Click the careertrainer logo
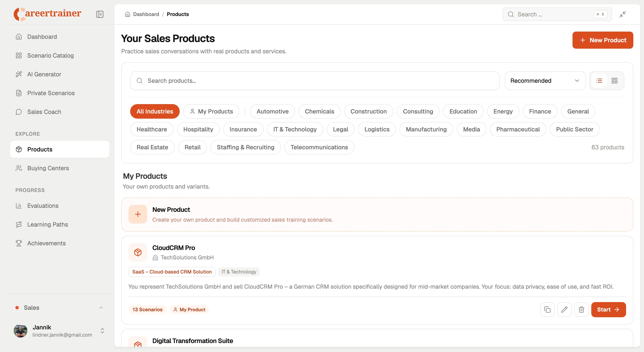This screenshot has width=644, height=352. (x=47, y=14)
